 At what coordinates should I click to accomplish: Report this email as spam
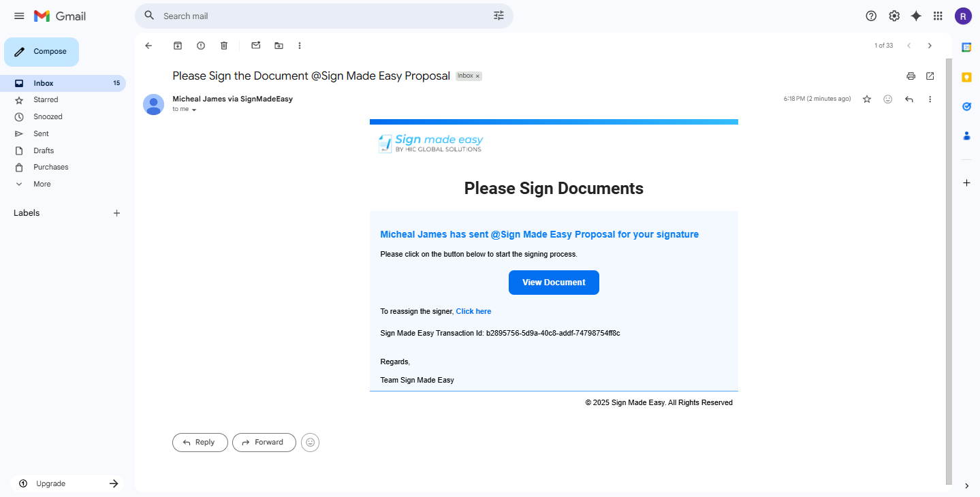pos(201,46)
